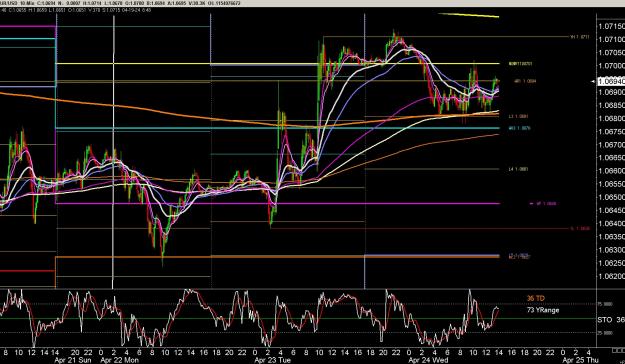
Task: Select the 1.0710 price axis label
Action: click(x=611, y=39)
